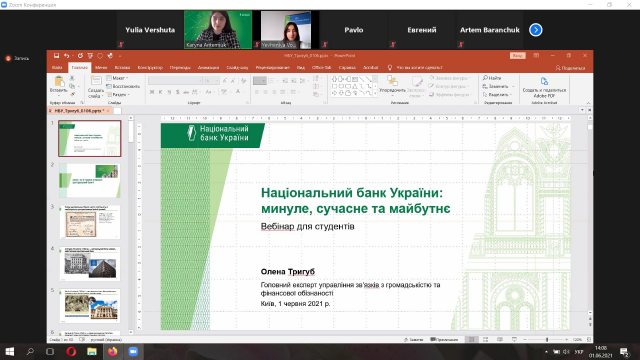The width and height of the screenshot is (640, 360).
Task: Toggle Bold (Ж) formatting
Action: 152,92
